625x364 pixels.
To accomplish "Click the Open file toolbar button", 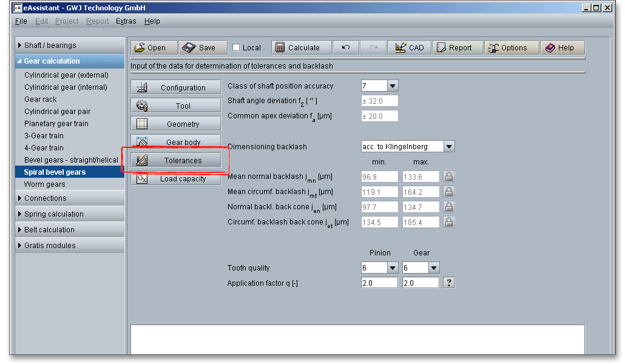I will 154,48.
